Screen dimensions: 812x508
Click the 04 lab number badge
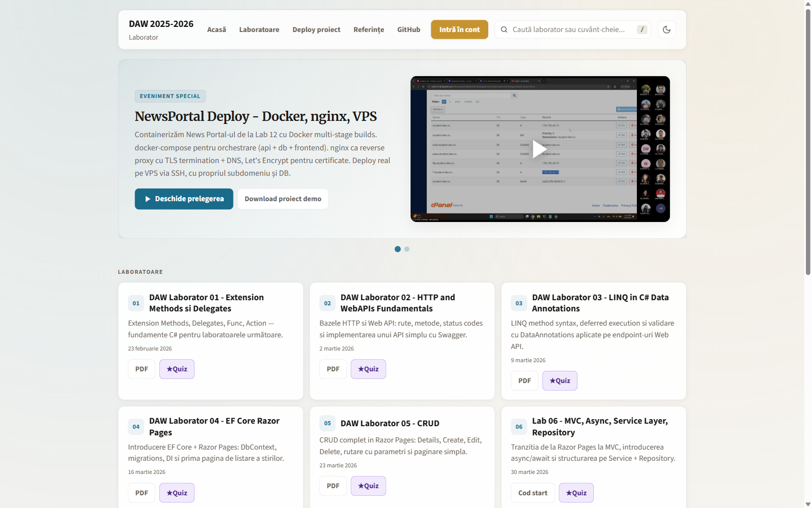coord(136,427)
